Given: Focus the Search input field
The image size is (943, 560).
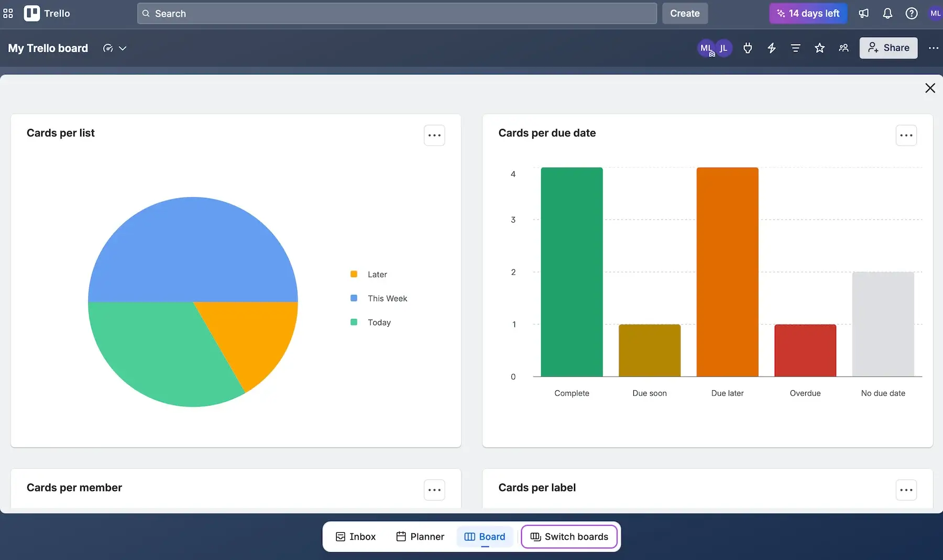Looking at the screenshot, I should click(x=397, y=14).
